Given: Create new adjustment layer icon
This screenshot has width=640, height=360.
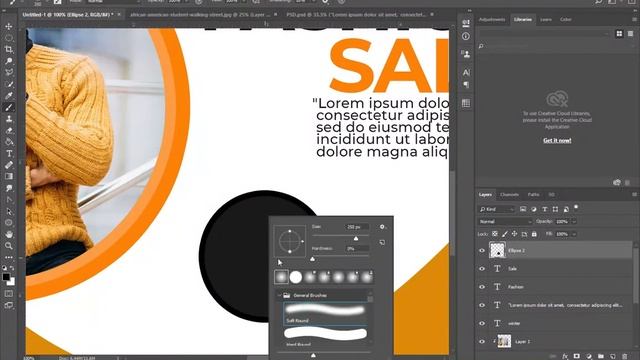Looking at the screenshot, I should click(x=589, y=356).
